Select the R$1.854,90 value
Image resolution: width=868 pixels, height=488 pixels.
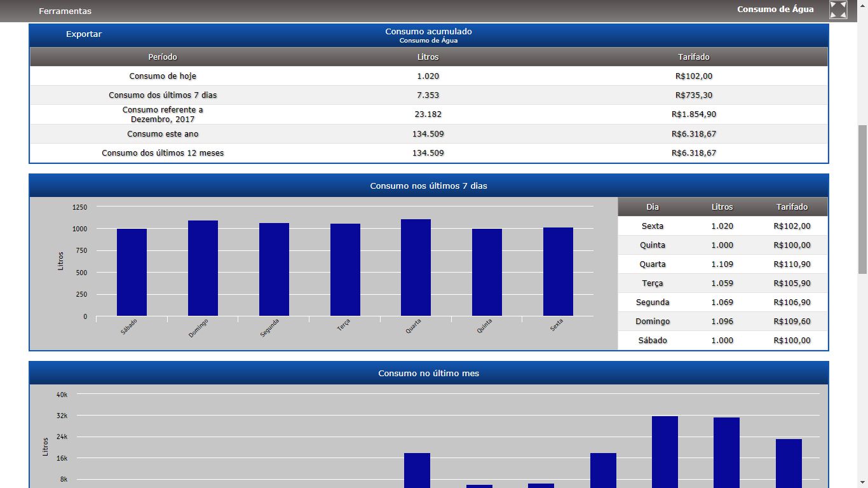(694, 114)
